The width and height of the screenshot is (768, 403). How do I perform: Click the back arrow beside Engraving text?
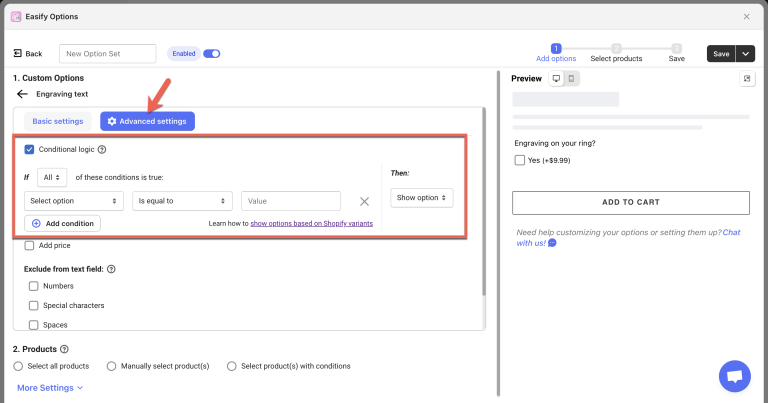pyautogui.click(x=22, y=94)
